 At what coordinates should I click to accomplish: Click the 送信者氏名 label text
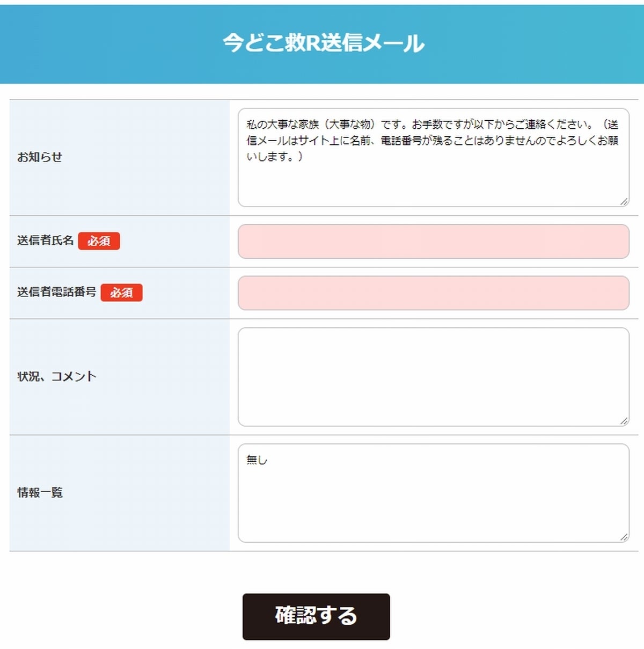coord(45,240)
